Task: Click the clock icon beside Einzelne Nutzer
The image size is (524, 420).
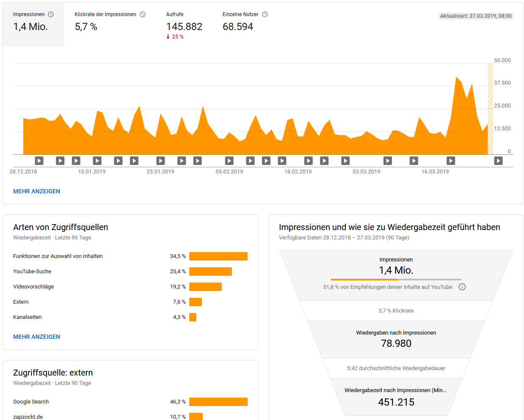Action: (x=265, y=14)
